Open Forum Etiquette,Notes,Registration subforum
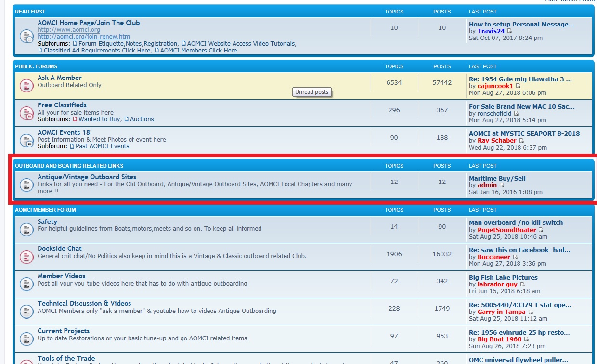The image size is (597, 364). 129,43
